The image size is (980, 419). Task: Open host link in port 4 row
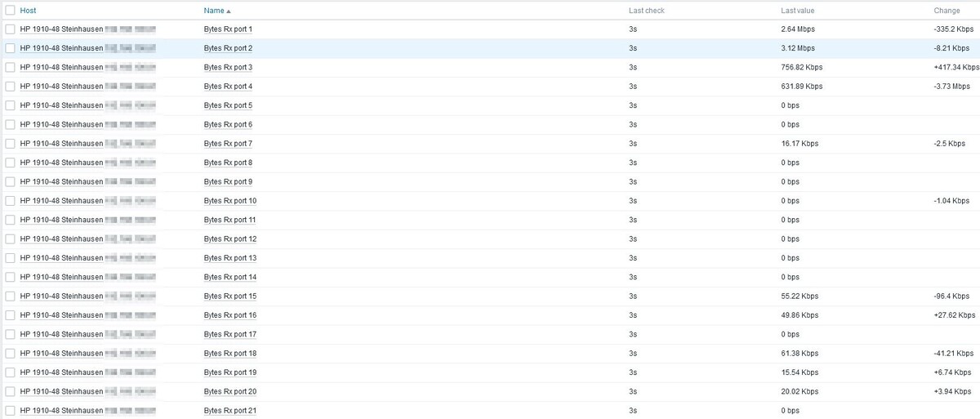[61, 87]
